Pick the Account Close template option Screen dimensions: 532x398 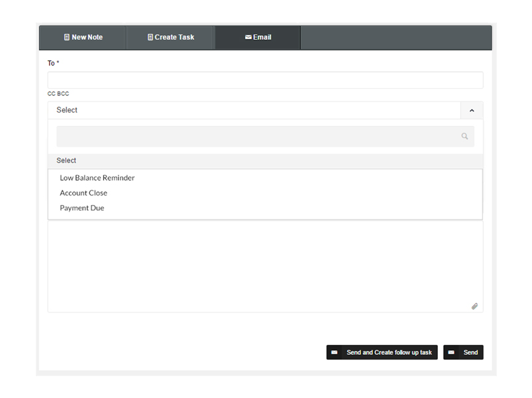(x=83, y=193)
